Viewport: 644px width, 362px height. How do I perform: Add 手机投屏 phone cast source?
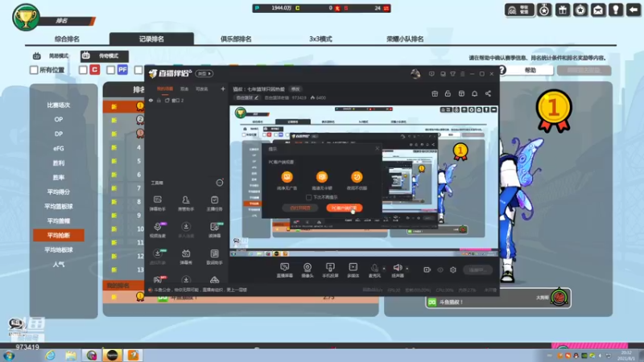(x=330, y=270)
